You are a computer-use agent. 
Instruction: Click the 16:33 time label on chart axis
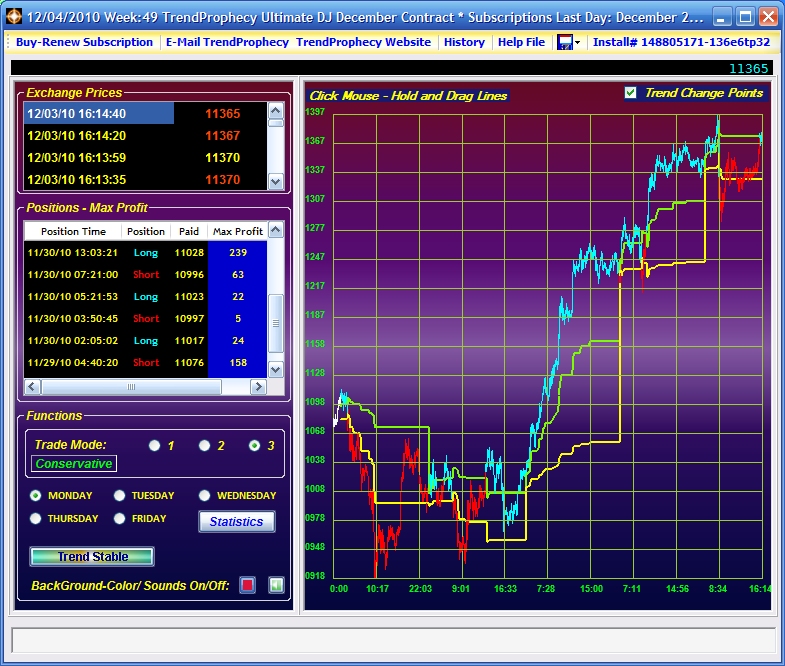click(x=505, y=588)
